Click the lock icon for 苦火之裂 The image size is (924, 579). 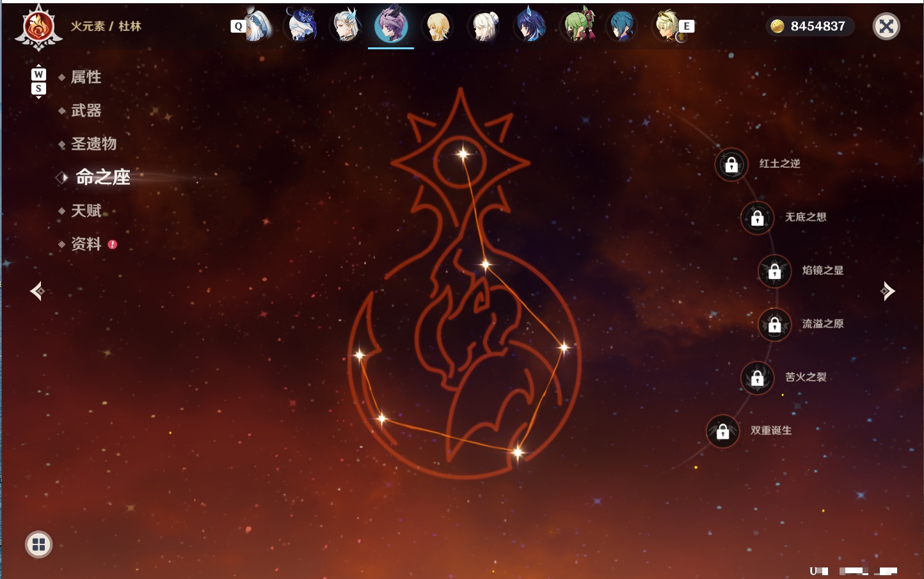(x=758, y=378)
